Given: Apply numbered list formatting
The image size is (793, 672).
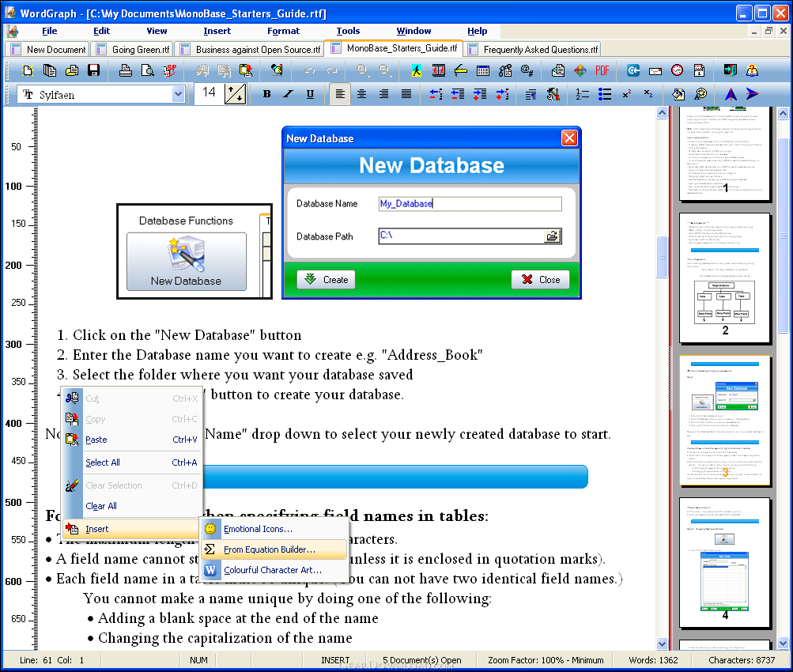Looking at the screenshot, I should coord(582,94).
